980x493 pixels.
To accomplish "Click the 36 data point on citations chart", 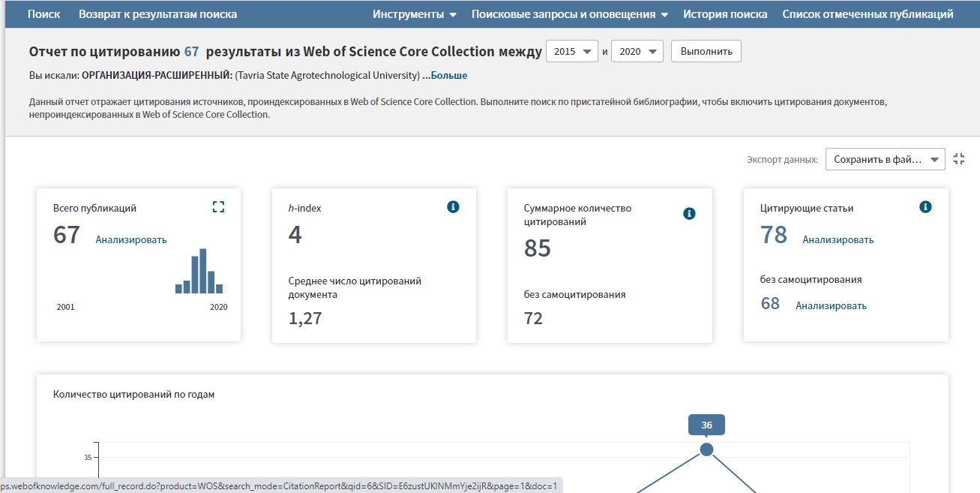I will (706, 449).
